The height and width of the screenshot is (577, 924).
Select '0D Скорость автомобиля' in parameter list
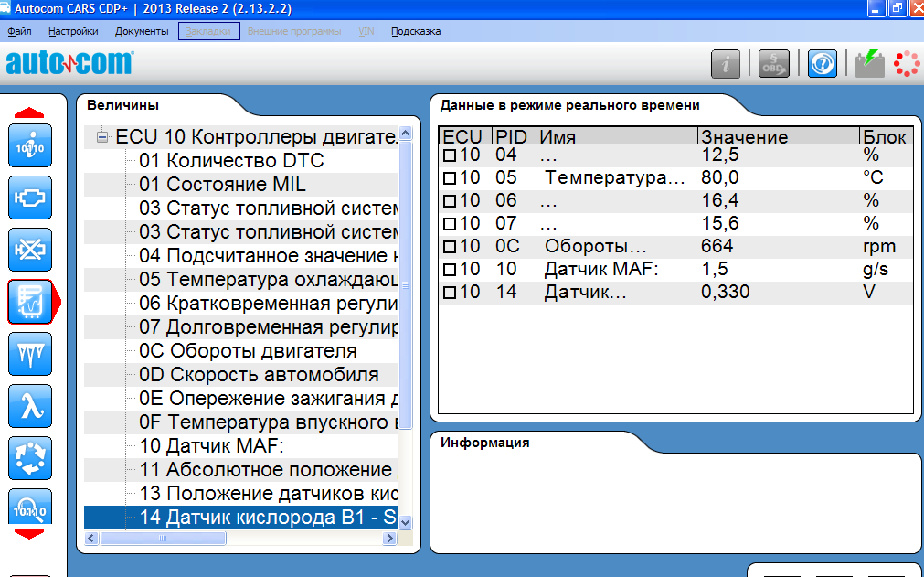click(x=259, y=375)
